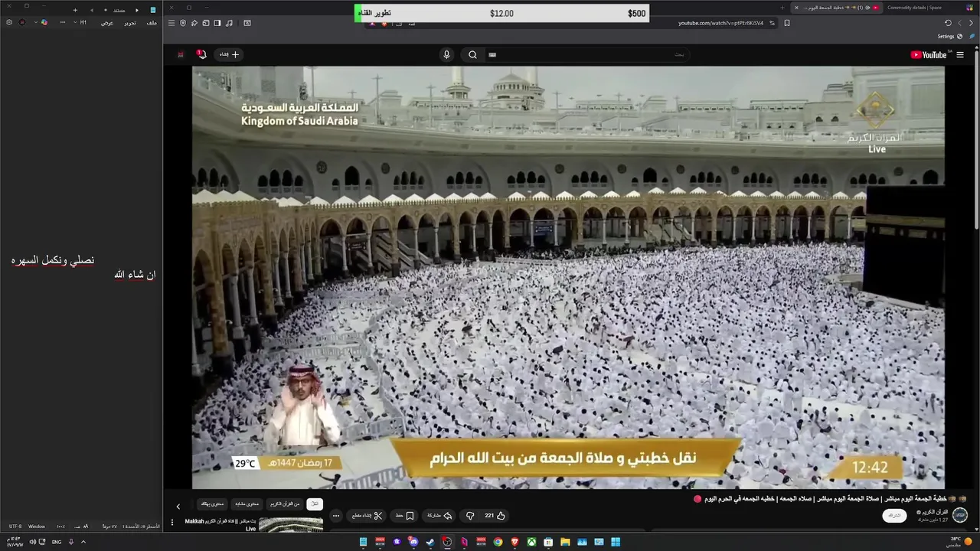Image resolution: width=980 pixels, height=551 pixels.
Task: Open a new browser tab with plus
Action: 782,8
